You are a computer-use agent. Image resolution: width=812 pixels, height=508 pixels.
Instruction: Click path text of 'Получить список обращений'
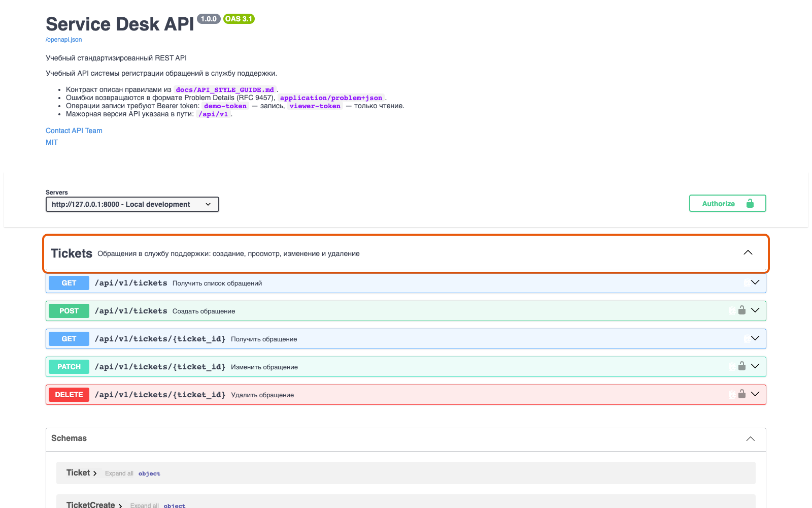(131, 283)
